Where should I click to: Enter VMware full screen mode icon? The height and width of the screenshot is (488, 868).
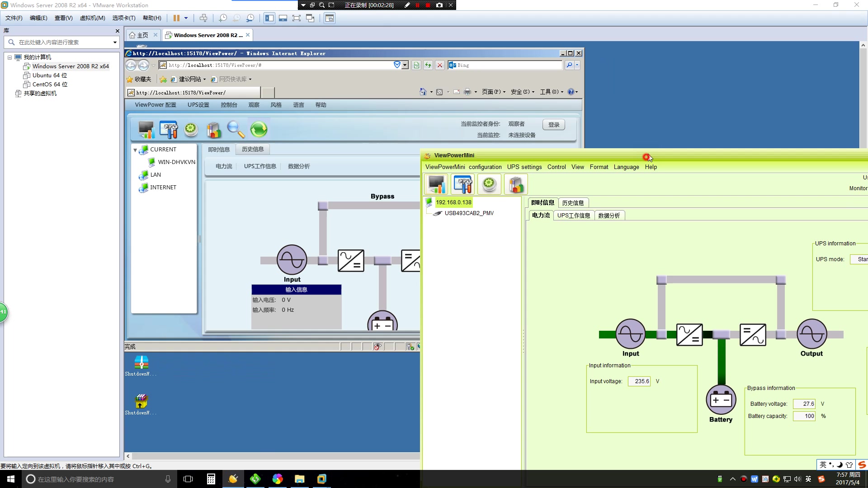tap(297, 18)
